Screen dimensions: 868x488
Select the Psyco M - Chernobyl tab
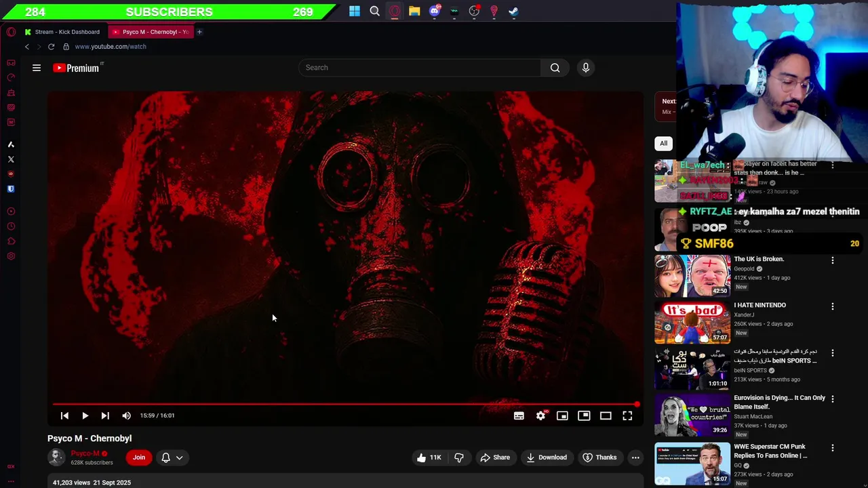(151, 32)
